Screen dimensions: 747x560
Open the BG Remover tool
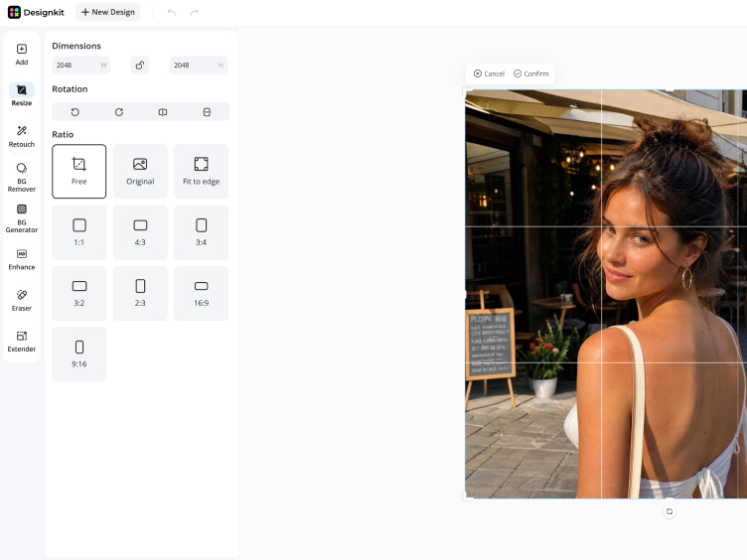pos(22,177)
